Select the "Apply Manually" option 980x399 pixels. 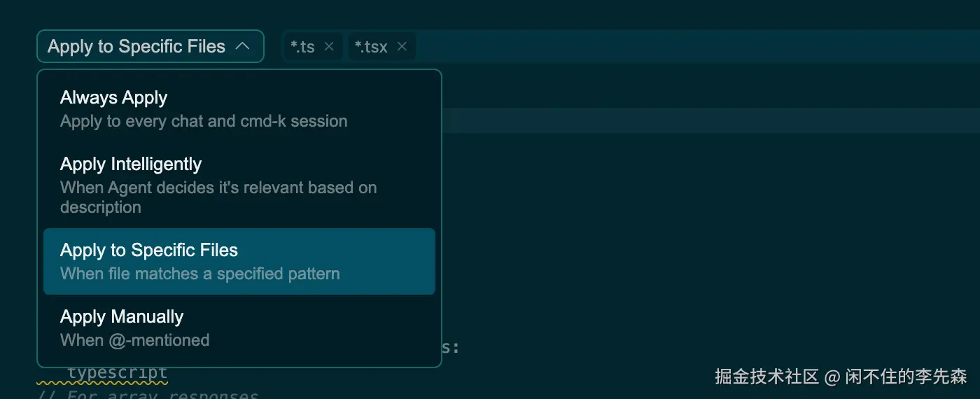pyautogui.click(x=122, y=317)
